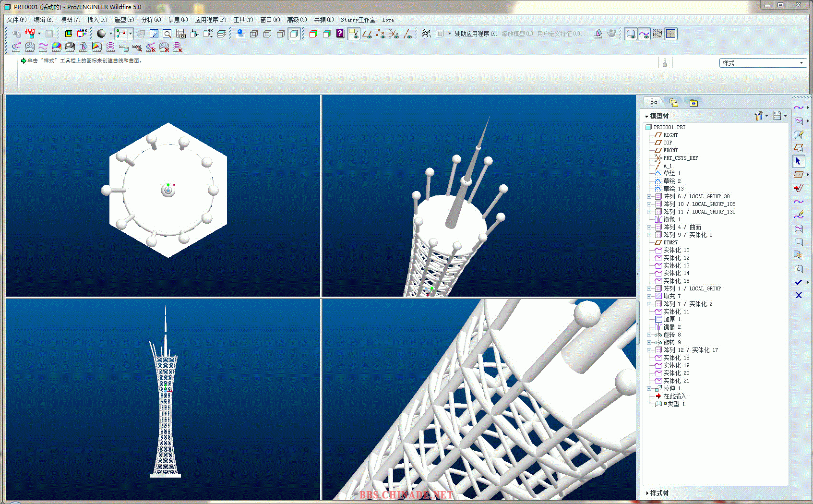
Task: Select 实体化 10 in model tree
Action: tap(672, 250)
